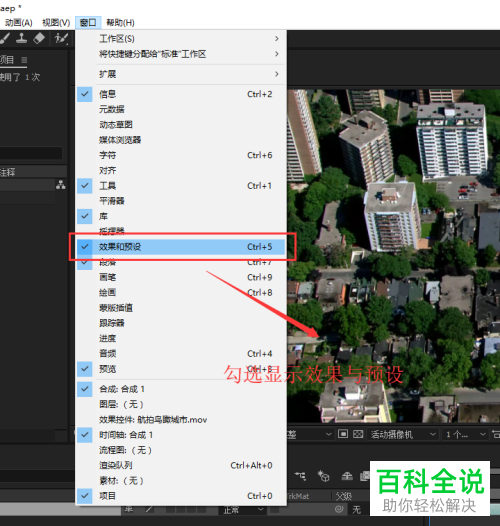This screenshot has width=500, height=526.
Task: Choose 字符 panel entry
Action: pyautogui.click(x=181, y=155)
